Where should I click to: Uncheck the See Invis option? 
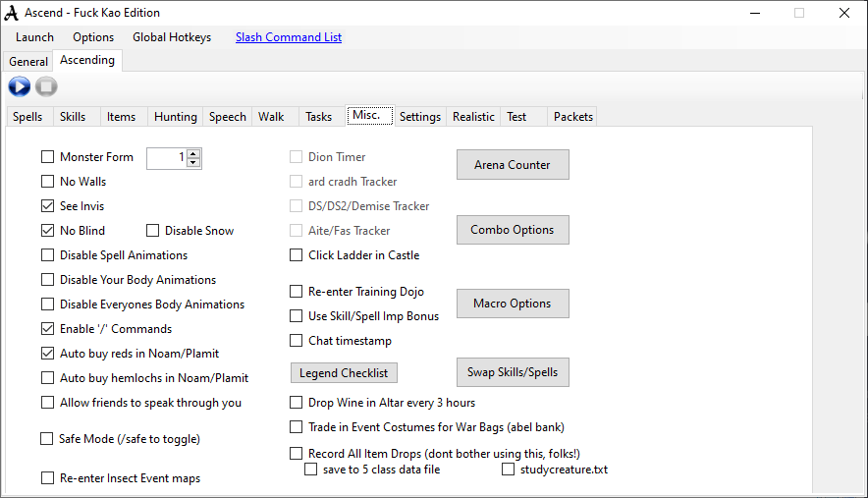(48, 206)
